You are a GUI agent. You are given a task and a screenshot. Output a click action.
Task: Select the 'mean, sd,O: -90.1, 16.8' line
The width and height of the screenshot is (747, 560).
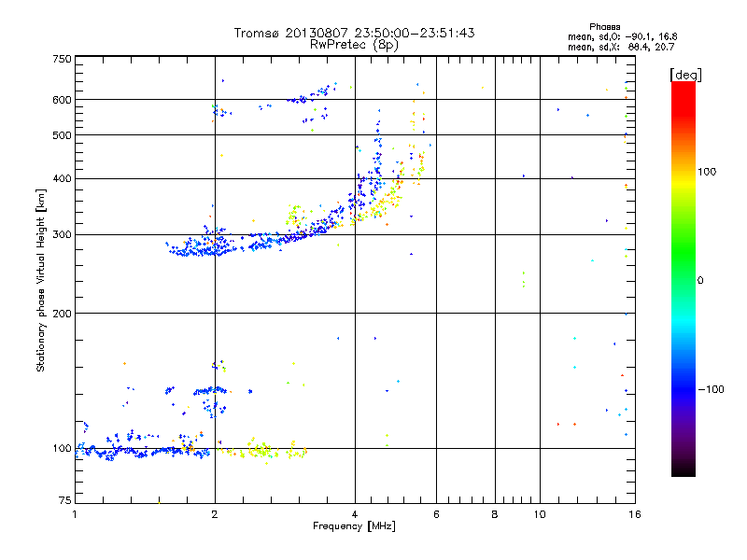[622, 36]
